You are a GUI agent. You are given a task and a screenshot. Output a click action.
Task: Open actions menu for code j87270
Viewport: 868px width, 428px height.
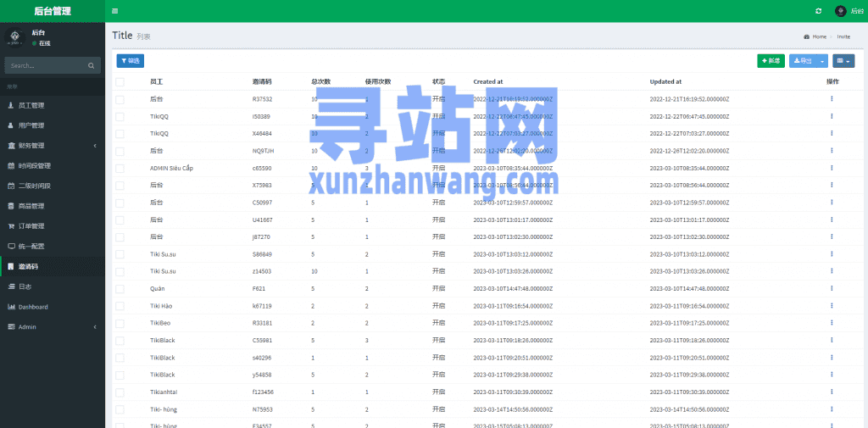832,237
